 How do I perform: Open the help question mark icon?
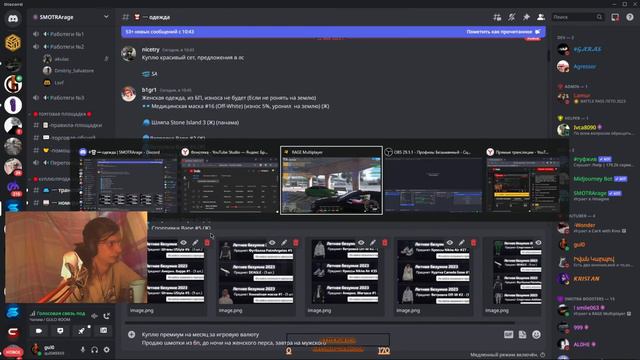630,17
